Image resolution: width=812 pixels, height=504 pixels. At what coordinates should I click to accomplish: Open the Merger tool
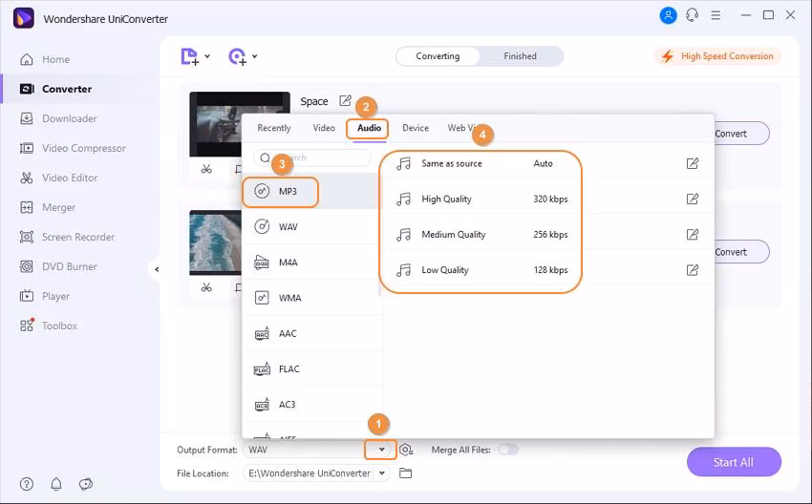coord(47,207)
